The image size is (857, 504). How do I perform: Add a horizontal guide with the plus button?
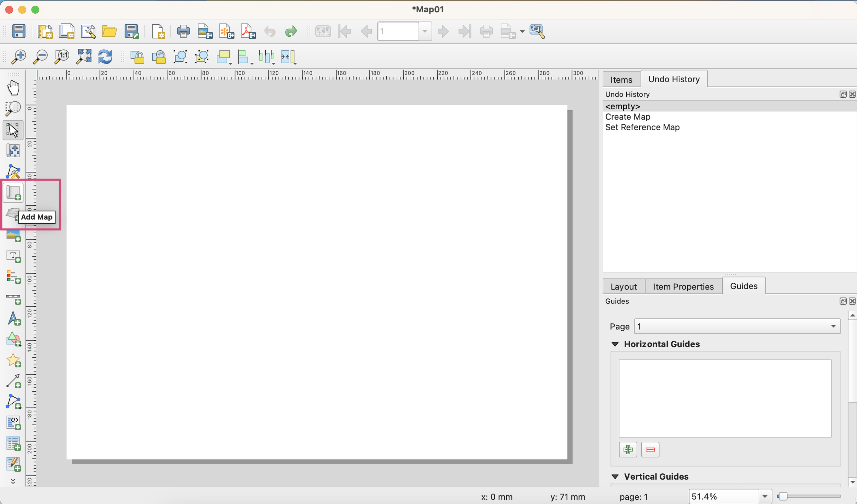click(x=628, y=449)
